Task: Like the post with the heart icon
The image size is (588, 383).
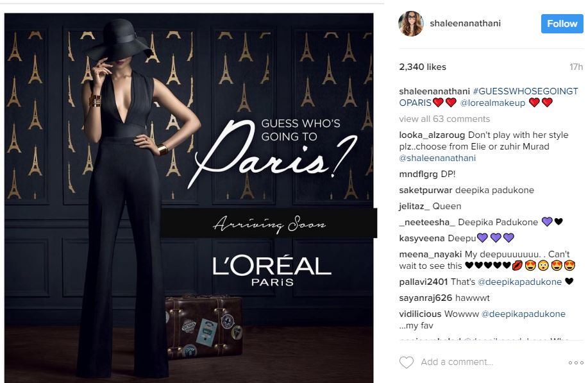Action: pos(406,362)
